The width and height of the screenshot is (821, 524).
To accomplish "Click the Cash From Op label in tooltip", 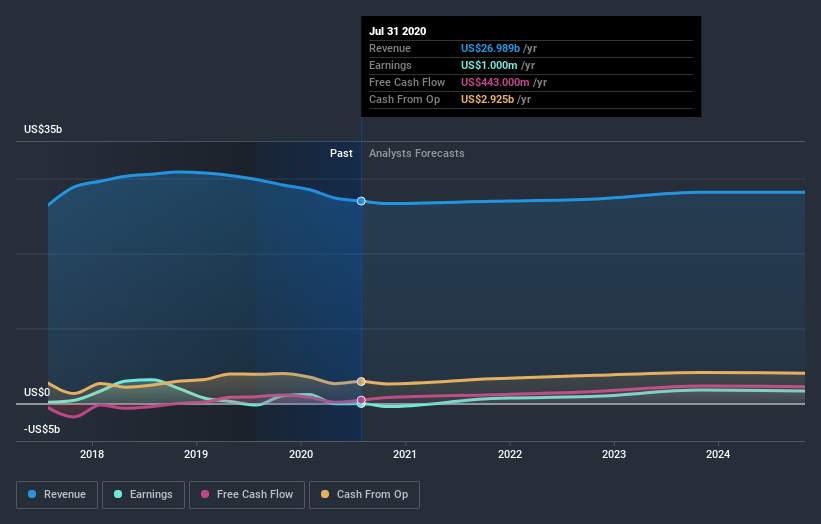I will pyautogui.click(x=404, y=99).
